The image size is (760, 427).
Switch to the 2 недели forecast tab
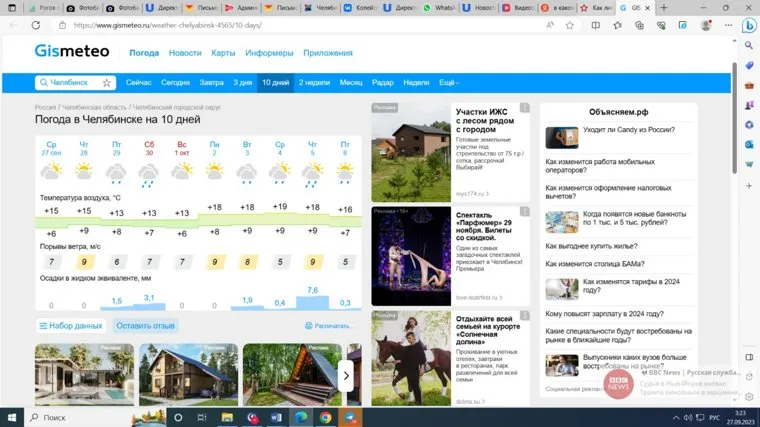pos(314,82)
